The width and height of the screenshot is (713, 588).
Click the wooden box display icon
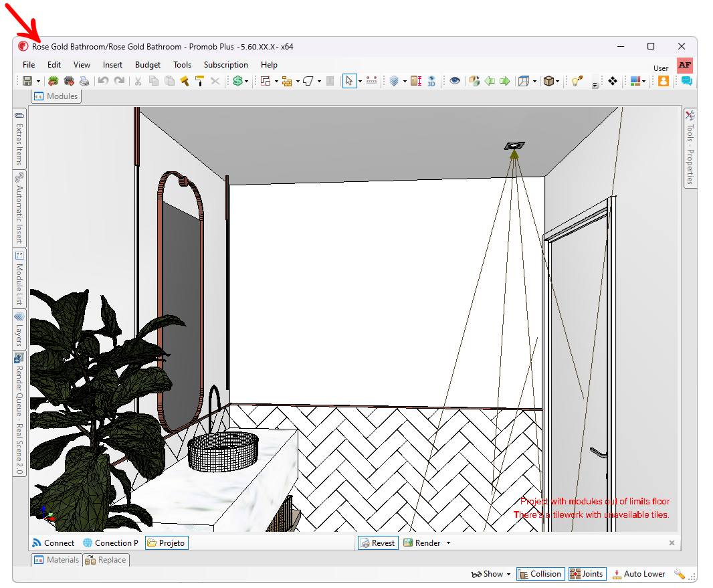point(549,81)
